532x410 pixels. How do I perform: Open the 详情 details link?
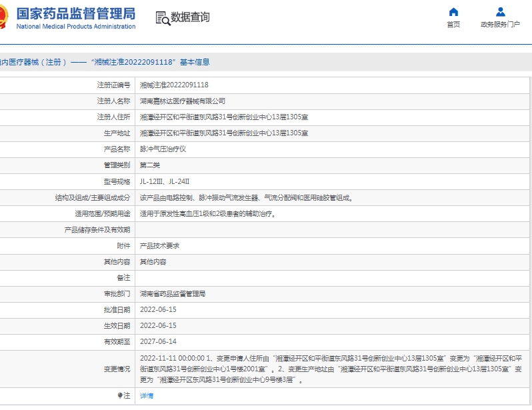(147, 395)
